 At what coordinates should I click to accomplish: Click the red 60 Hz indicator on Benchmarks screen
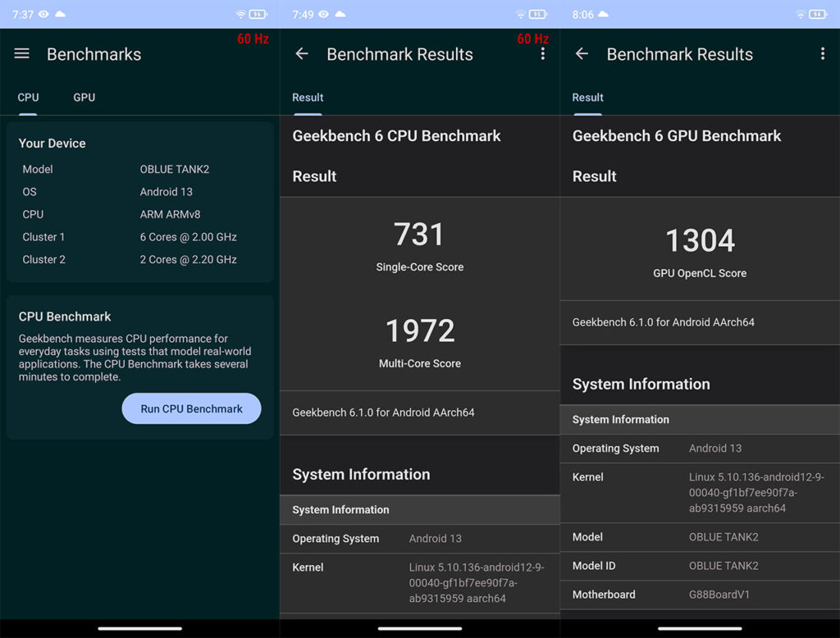coord(253,39)
